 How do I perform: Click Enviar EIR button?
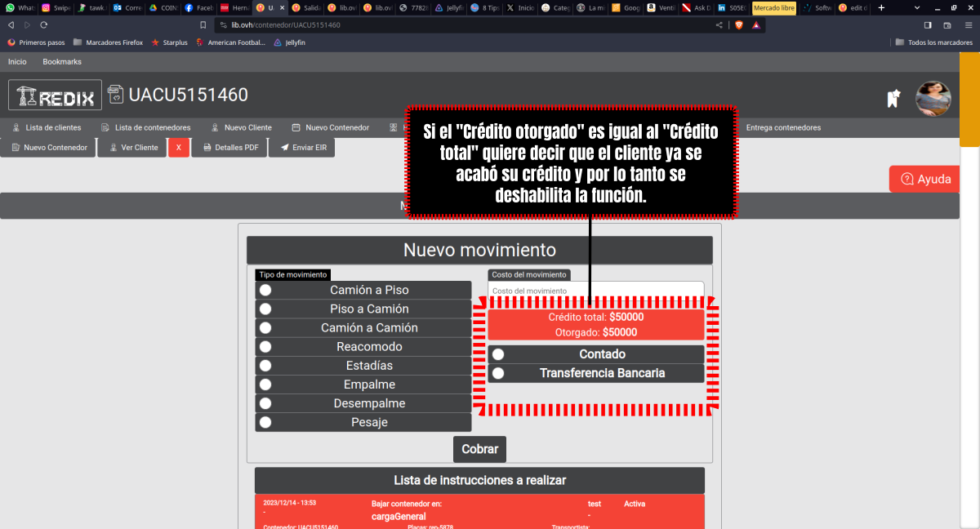307,148
